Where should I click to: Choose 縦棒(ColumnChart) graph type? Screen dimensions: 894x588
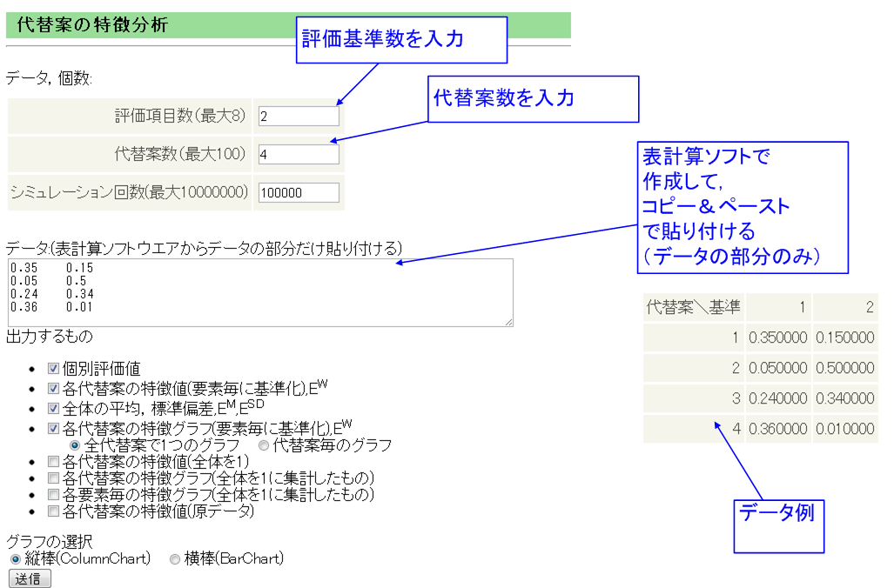coord(15,558)
